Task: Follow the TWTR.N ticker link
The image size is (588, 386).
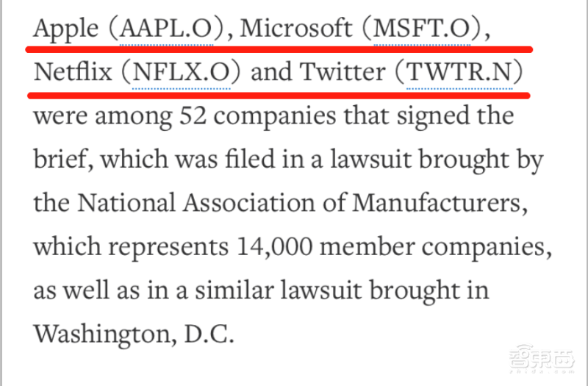Action: pos(460,73)
